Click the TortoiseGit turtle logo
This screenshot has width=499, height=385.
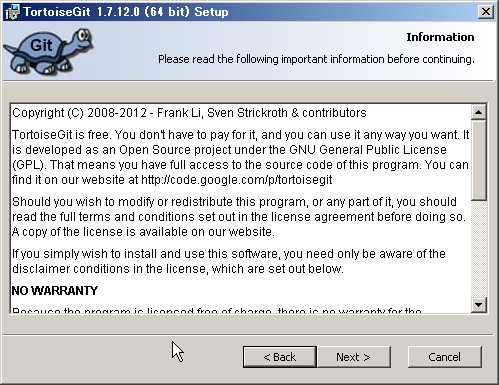tap(49, 51)
